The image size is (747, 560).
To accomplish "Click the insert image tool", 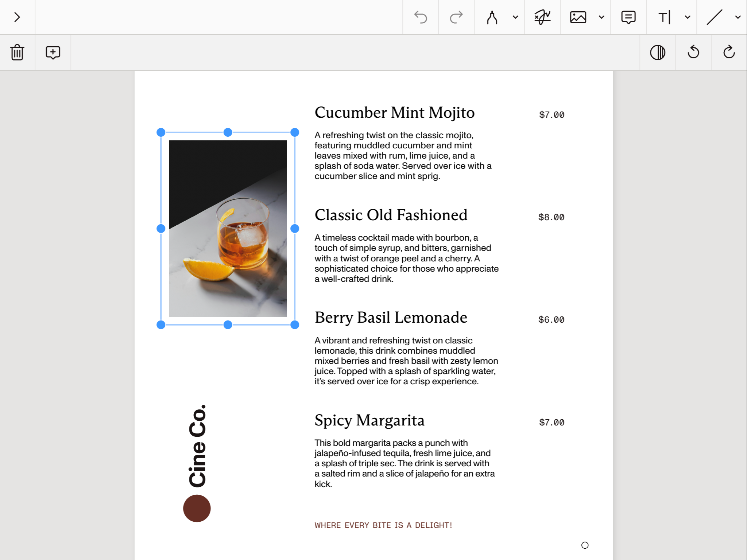I will [578, 17].
